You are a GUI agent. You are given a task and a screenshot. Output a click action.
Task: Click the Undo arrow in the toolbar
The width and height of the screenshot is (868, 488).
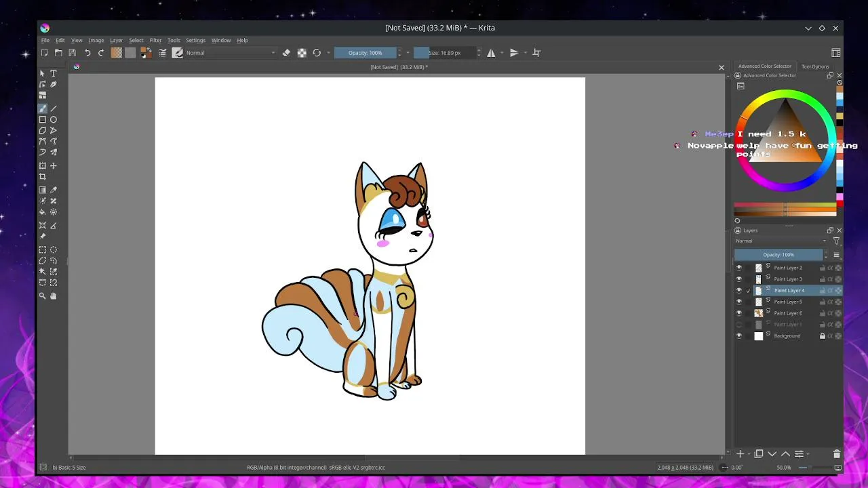click(x=87, y=53)
